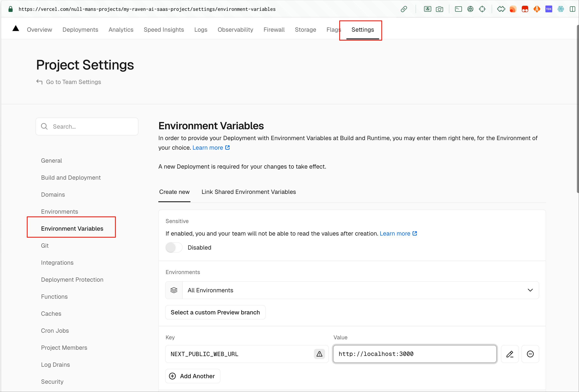Image resolution: width=579 pixels, height=392 pixels.
Task: Click the globe network icon
Action: pos(470,9)
